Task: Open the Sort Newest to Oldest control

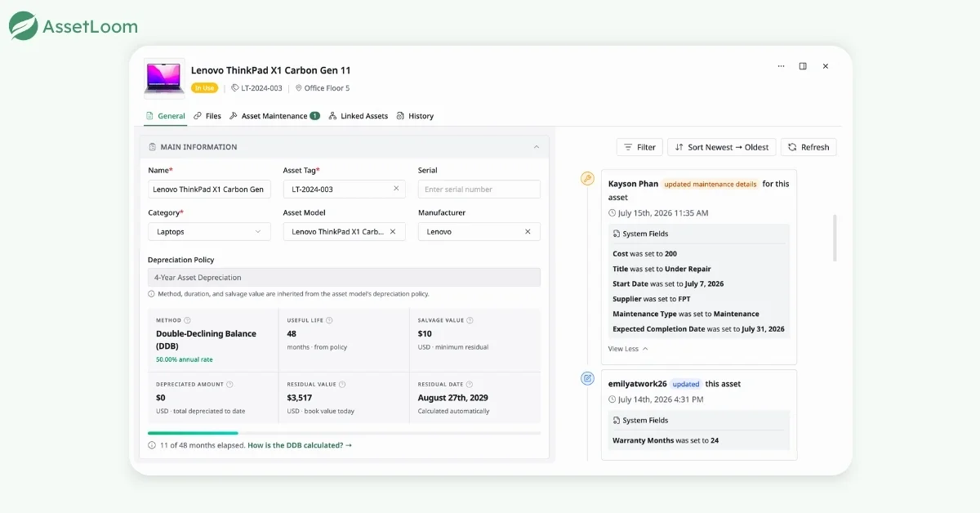Action: [722, 147]
